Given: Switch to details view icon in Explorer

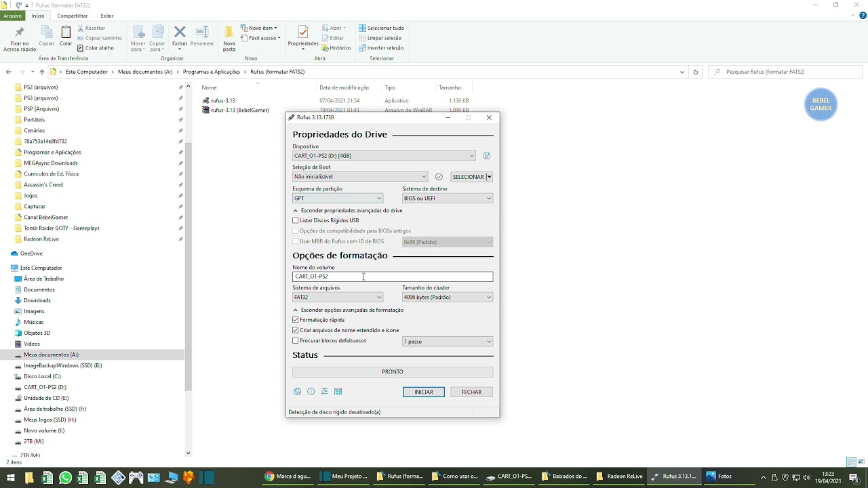Looking at the screenshot, I should coord(851,462).
